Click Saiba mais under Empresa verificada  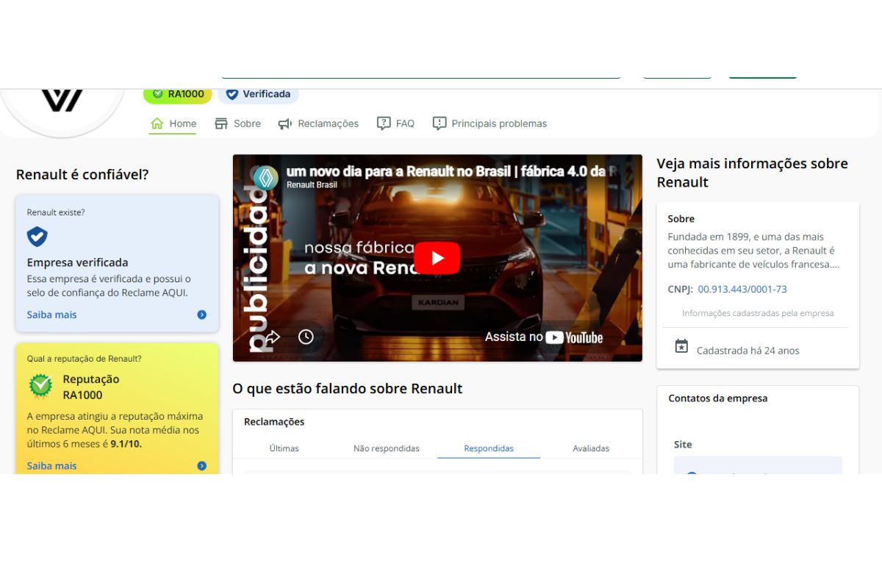[x=52, y=315]
